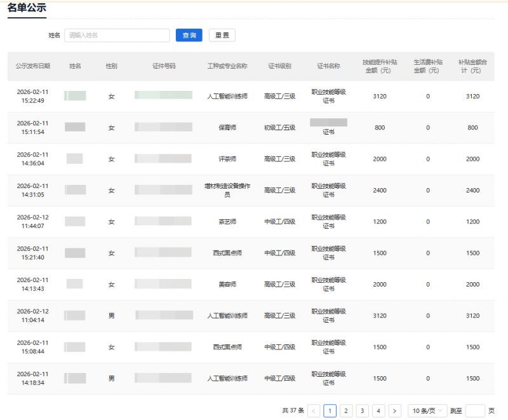
Task: Click 中级工/四级 in the 茶艺师 row
Action: click(x=279, y=222)
